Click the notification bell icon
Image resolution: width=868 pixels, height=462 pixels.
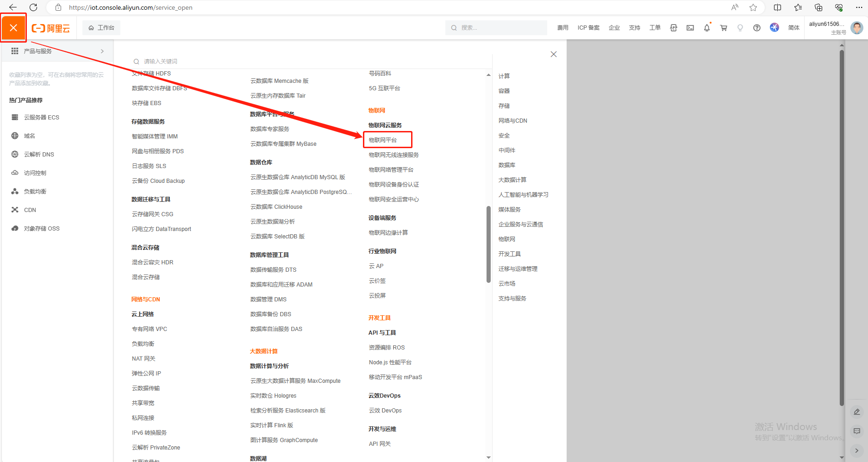706,28
